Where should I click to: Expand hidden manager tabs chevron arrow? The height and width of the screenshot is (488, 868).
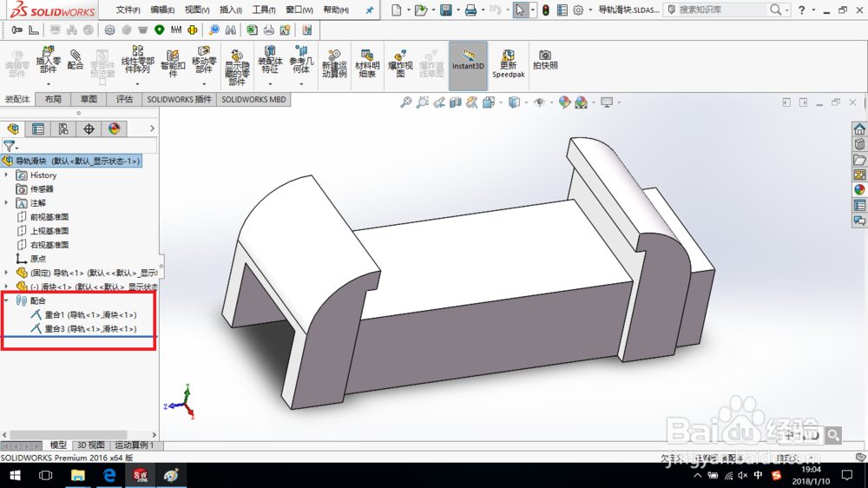coord(152,129)
